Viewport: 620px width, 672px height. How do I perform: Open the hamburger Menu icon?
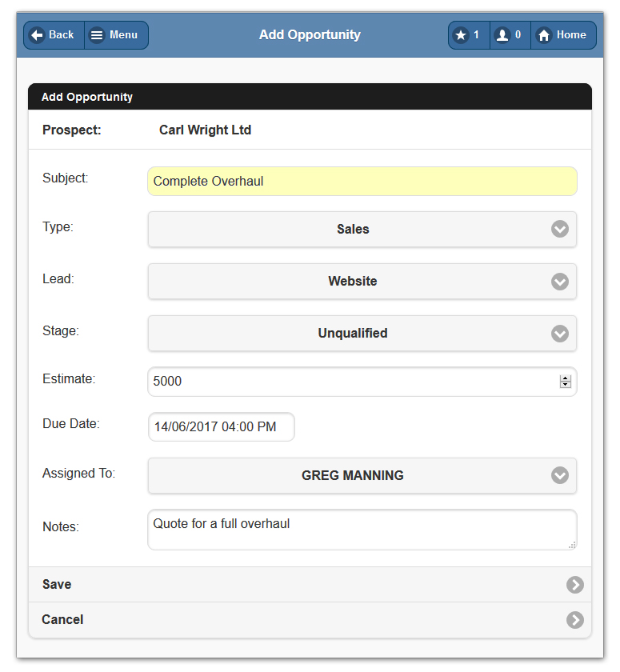(97, 35)
